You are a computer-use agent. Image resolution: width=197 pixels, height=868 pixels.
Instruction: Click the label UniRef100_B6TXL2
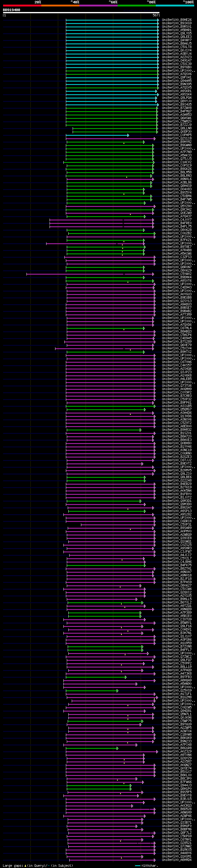pyautogui.click(x=177, y=603)
